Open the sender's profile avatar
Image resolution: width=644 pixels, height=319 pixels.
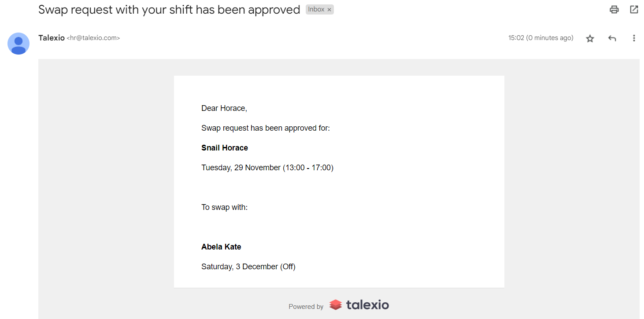(x=19, y=44)
